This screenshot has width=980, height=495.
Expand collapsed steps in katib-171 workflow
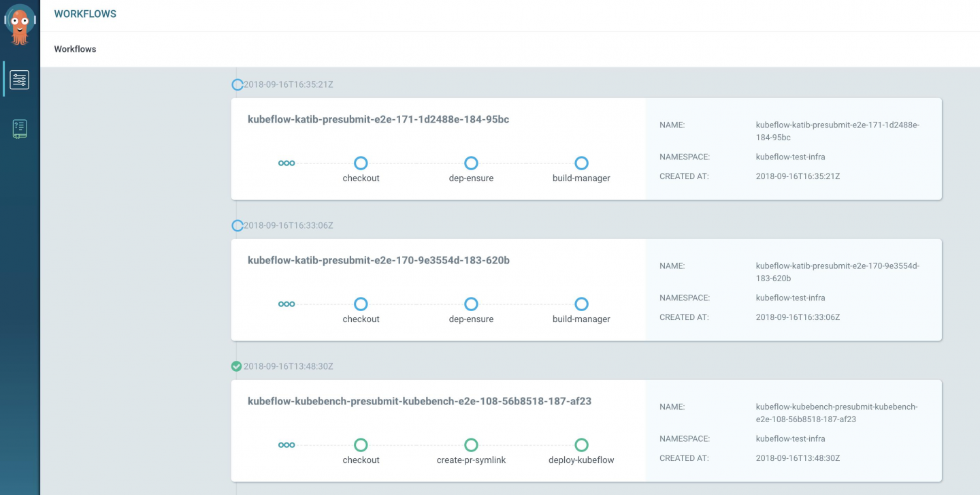point(287,163)
